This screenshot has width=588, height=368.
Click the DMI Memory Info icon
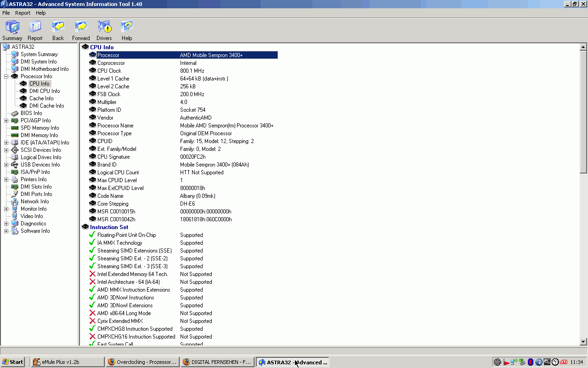pos(15,135)
